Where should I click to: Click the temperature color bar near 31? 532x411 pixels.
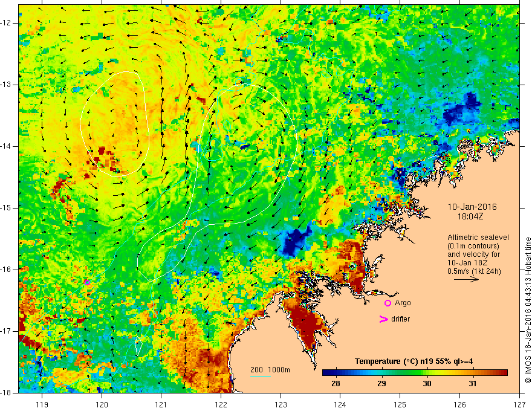click(x=473, y=373)
